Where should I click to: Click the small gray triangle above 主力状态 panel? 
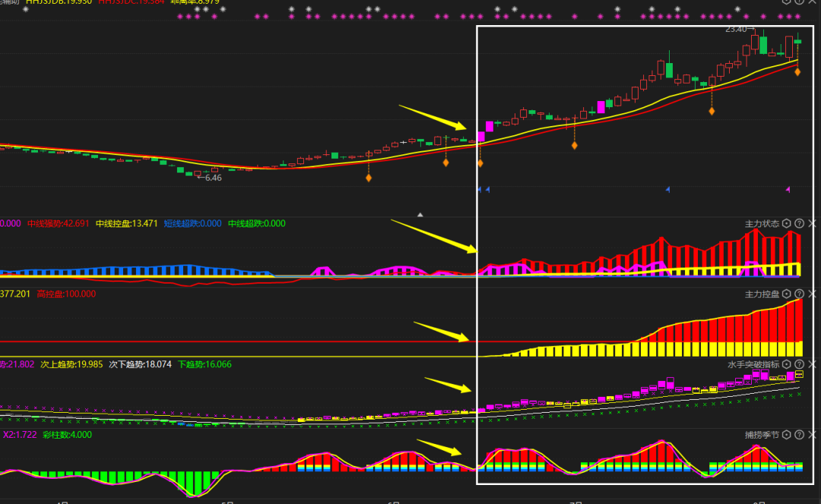pos(420,215)
